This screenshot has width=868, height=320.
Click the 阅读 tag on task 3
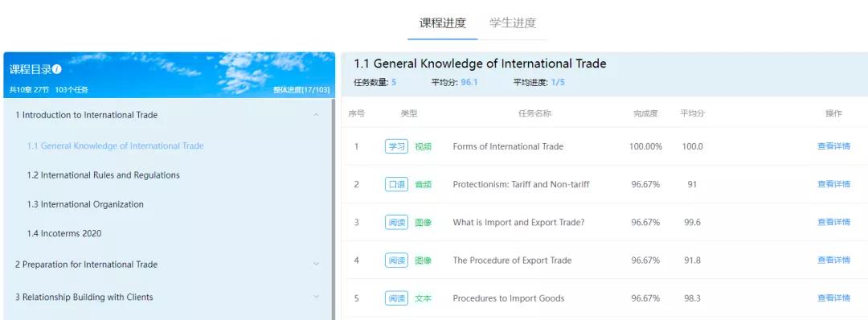pyautogui.click(x=396, y=223)
